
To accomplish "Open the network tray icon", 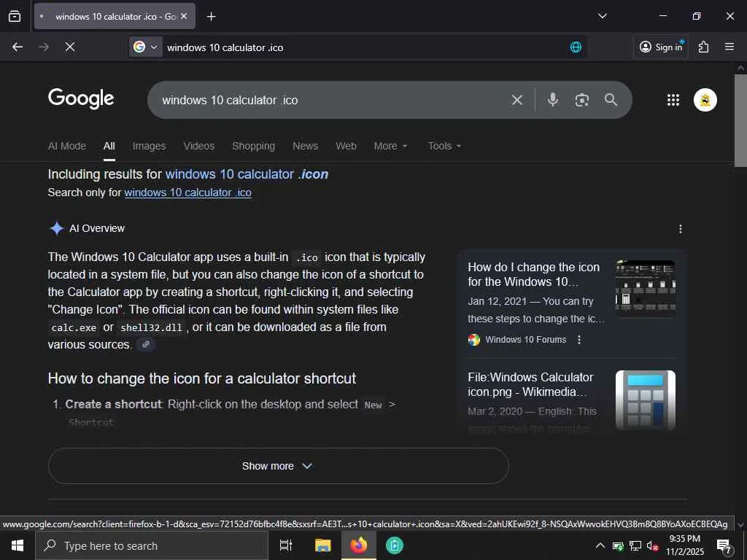I will coord(635,546).
